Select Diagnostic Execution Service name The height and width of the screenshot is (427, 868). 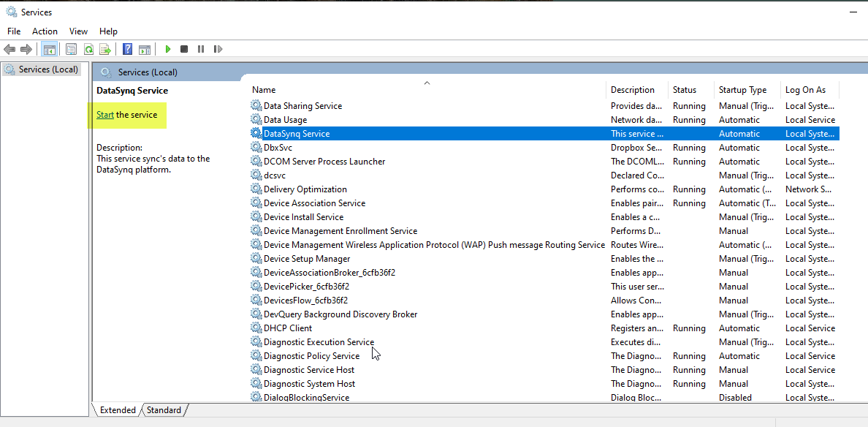[x=319, y=341]
